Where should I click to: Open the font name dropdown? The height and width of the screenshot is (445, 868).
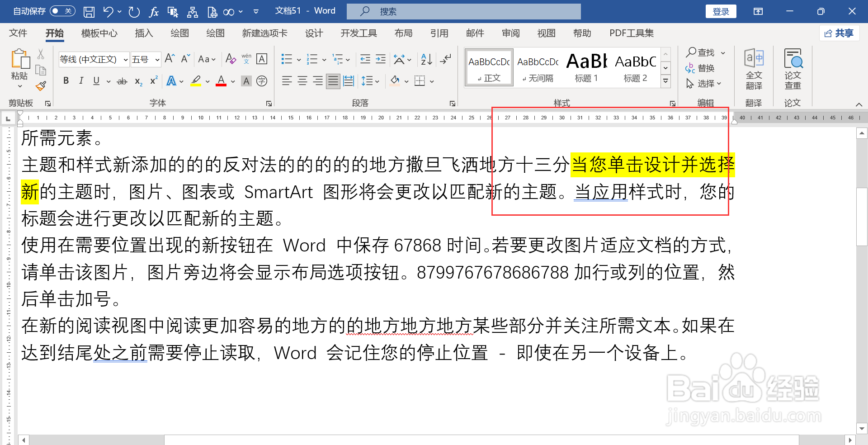(126, 60)
